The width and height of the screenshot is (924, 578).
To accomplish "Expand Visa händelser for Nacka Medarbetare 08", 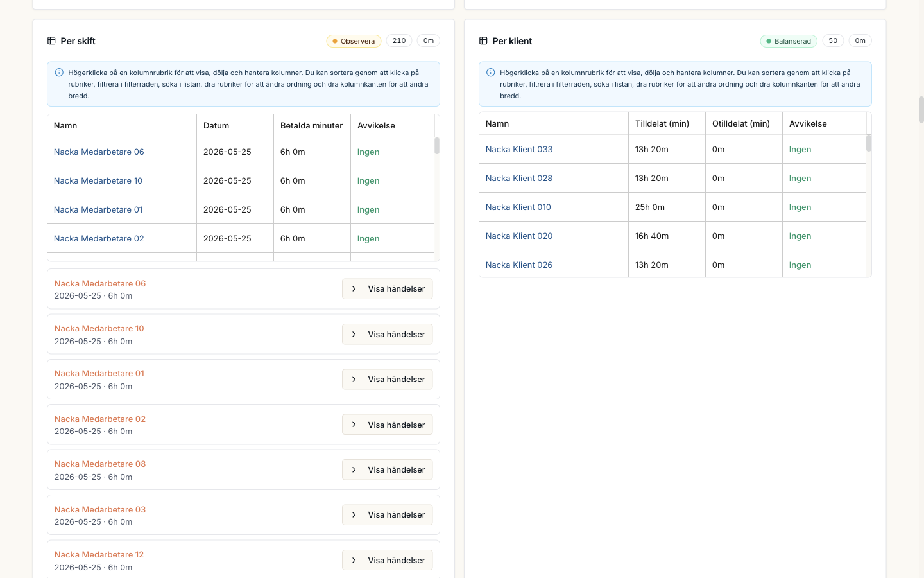I will [x=387, y=469].
